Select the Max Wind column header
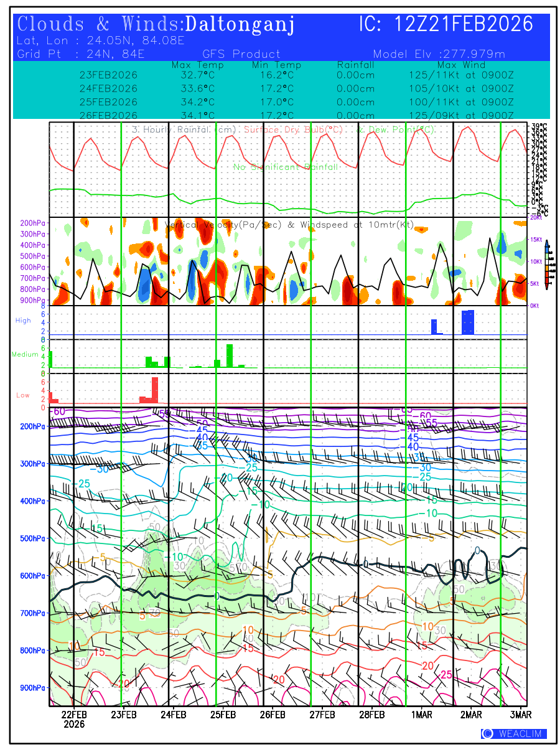 point(461,65)
